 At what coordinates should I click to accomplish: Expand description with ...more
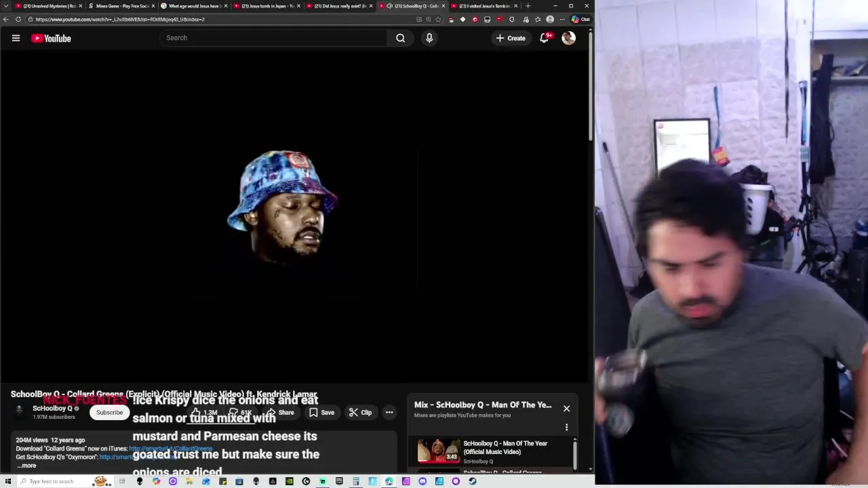tap(26, 466)
